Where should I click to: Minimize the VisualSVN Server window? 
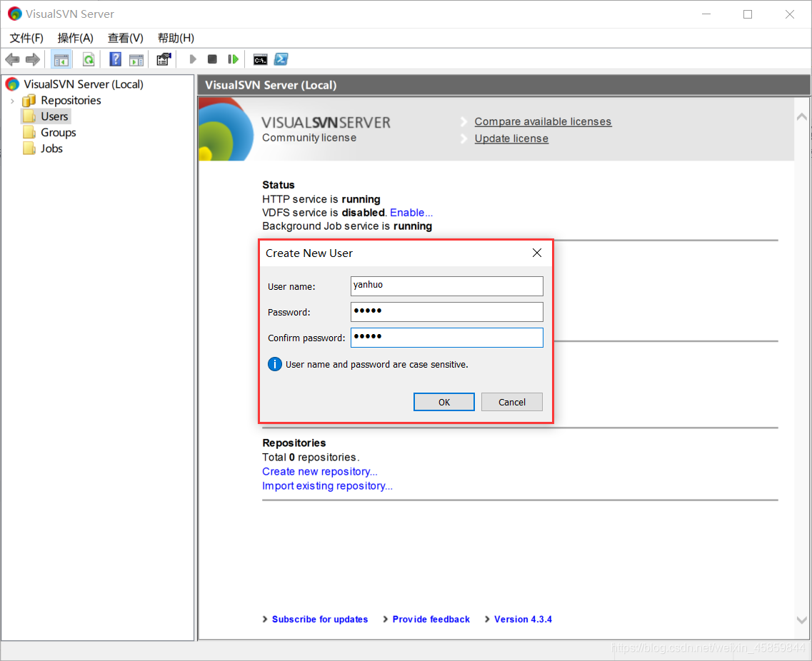tap(706, 14)
